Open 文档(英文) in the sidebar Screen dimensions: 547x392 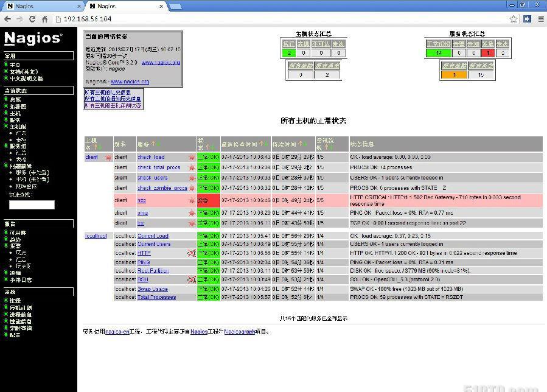coord(24,72)
